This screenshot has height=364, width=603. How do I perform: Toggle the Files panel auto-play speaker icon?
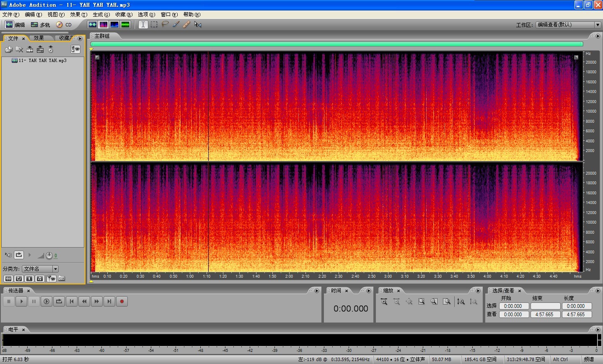click(8, 255)
